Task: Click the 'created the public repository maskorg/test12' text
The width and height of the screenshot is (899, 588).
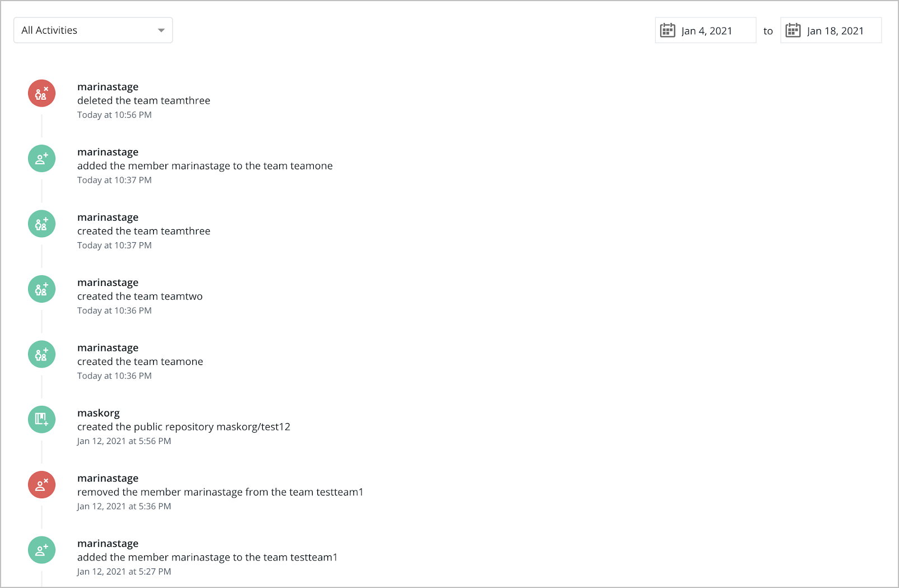Action: 184,427
